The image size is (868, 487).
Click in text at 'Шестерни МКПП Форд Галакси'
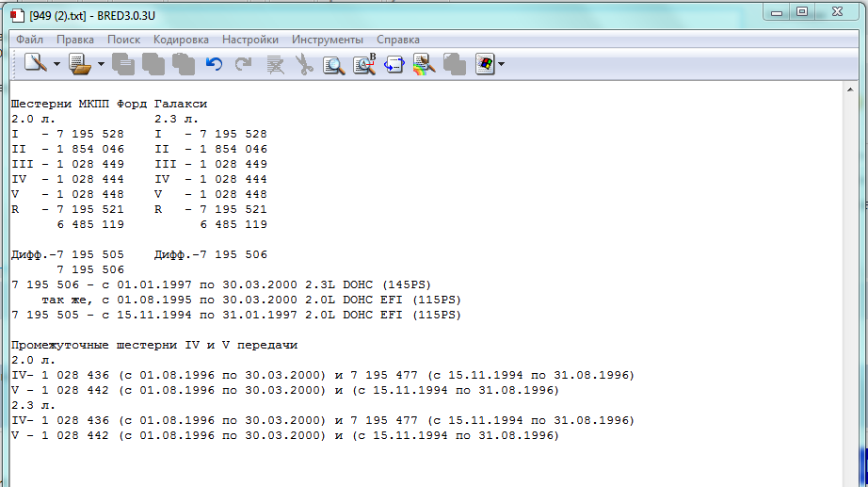[x=108, y=104]
